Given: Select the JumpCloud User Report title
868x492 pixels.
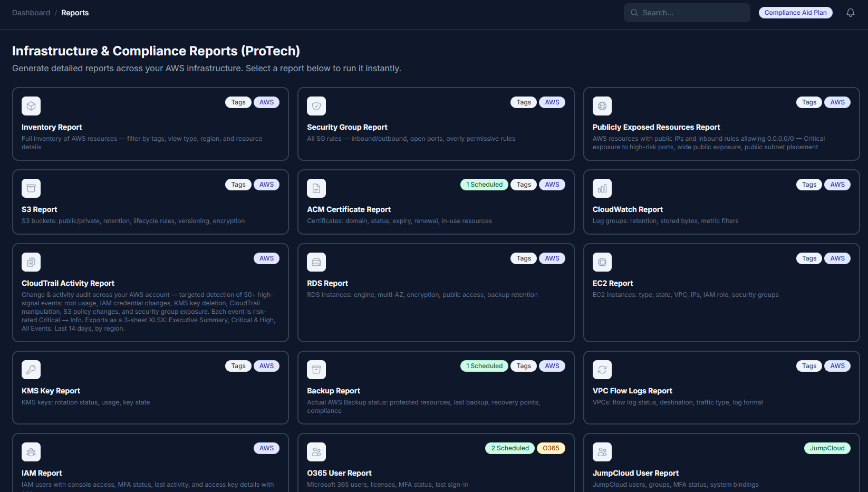Looking at the screenshot, I should point(635,473).
